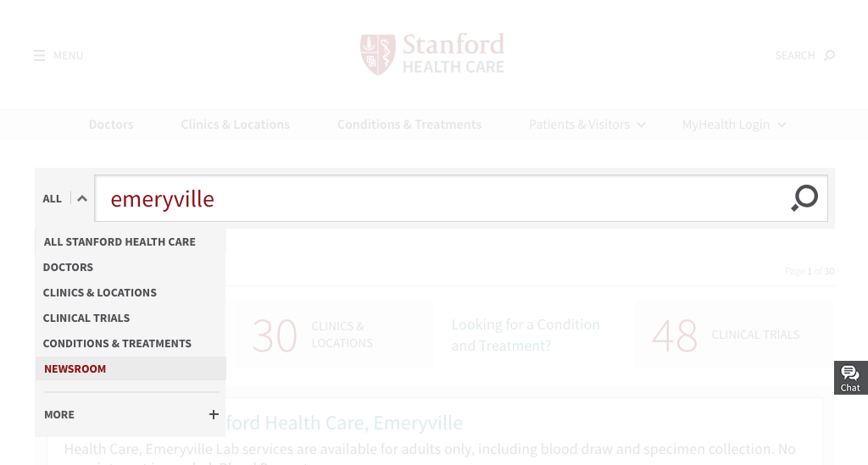The height and width of the screenshot is (465, 868).
Task: Expand MyHealth Login dropdown arrow
Action: [x=781, y=125]
